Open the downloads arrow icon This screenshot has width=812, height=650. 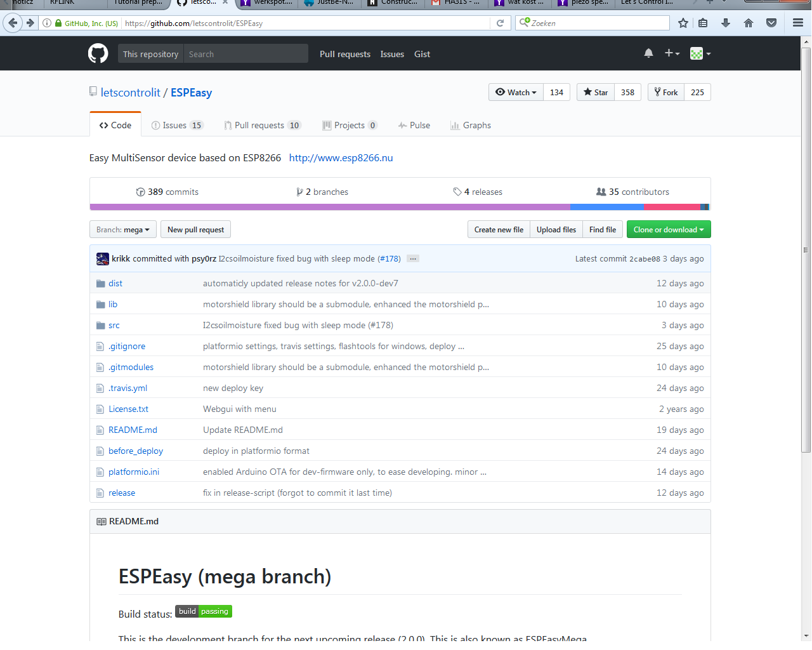(726, 23)
